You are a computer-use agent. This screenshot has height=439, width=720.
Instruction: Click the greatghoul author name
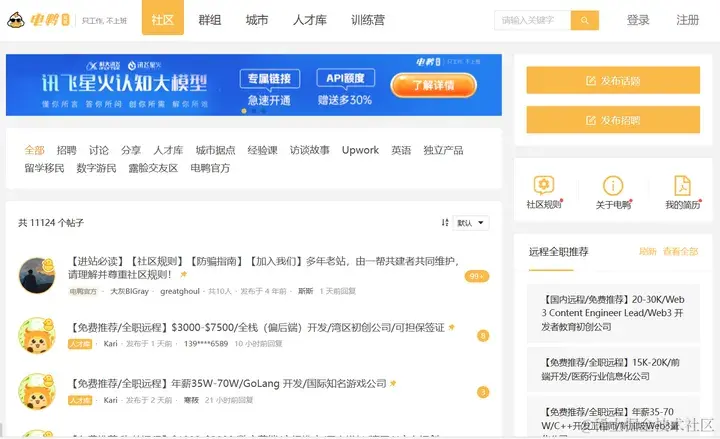180,291
